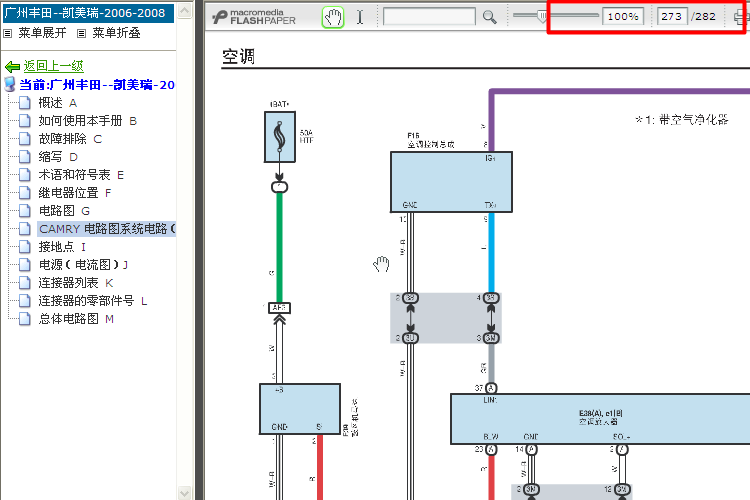Click the zoom slider handle
The width and height of the screenshot is (750, 500).
(542, 16)
